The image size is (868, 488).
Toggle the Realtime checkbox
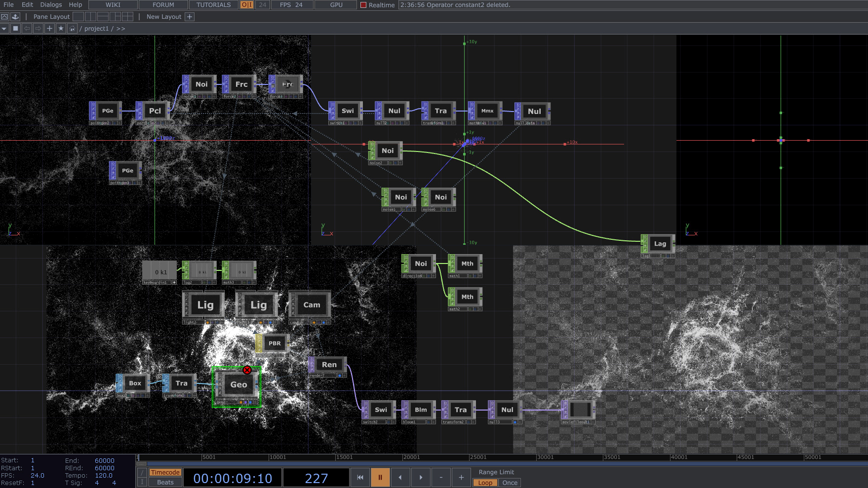click(x=363, y=5)
